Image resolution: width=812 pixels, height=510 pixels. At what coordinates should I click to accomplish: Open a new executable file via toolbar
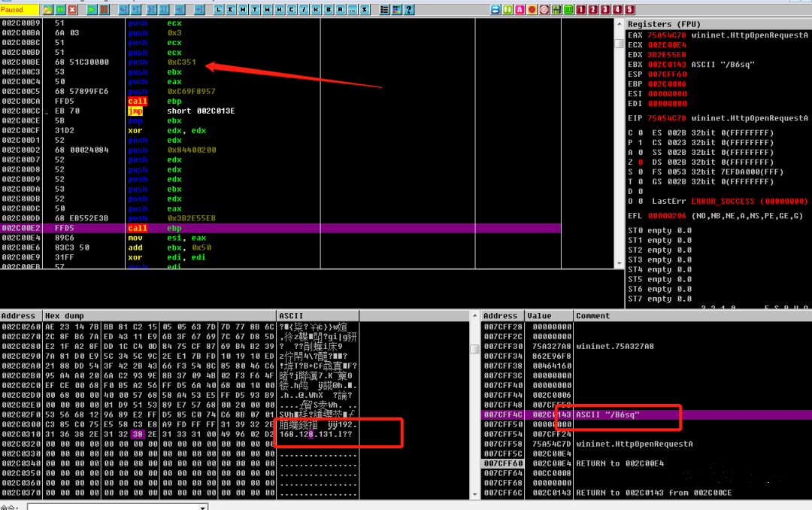point(47,10)
